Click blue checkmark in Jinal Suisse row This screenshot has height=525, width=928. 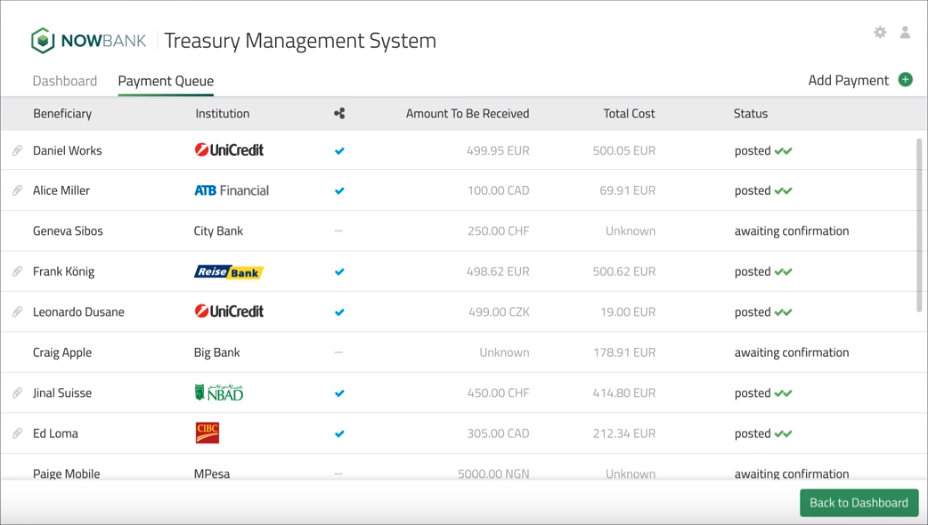339,394
